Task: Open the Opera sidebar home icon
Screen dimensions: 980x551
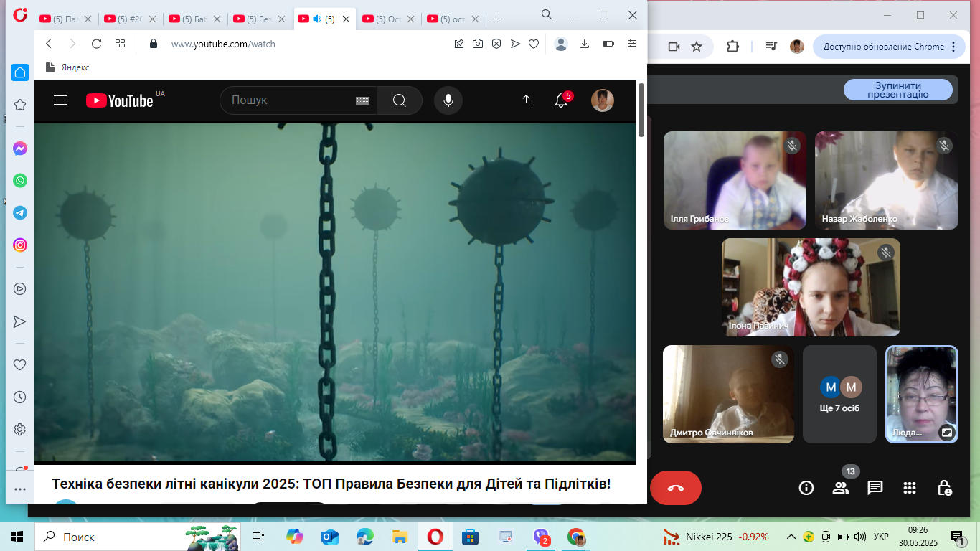Action: tap(20, 72)
